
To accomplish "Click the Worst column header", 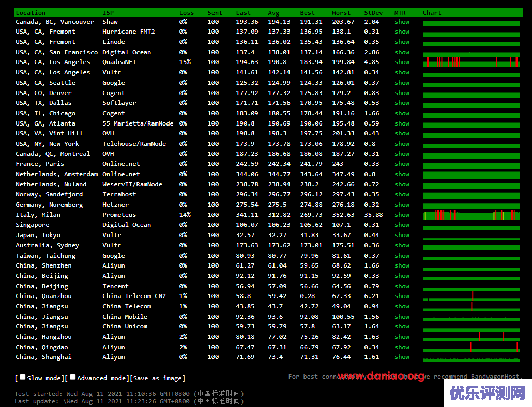I will [341, 13].
